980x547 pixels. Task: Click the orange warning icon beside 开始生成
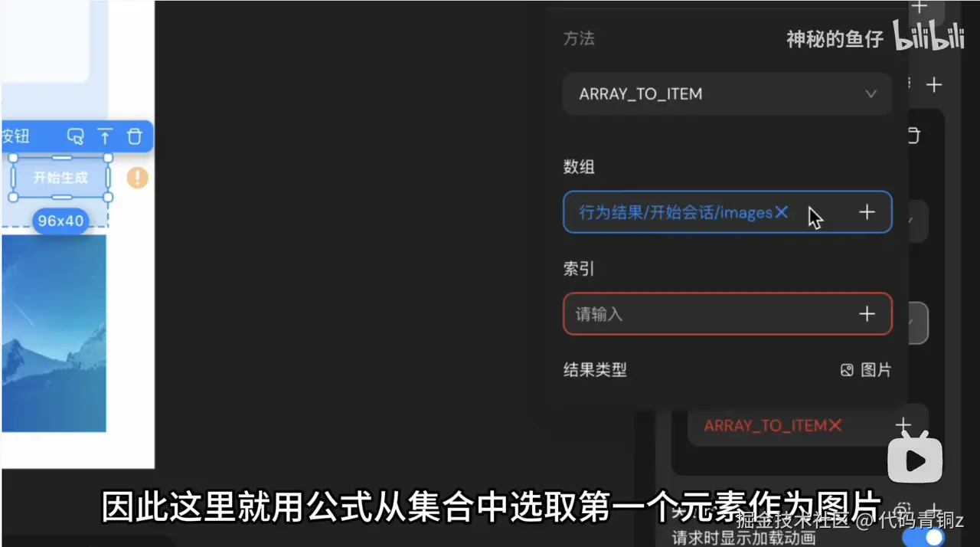[x=137, y=178]
